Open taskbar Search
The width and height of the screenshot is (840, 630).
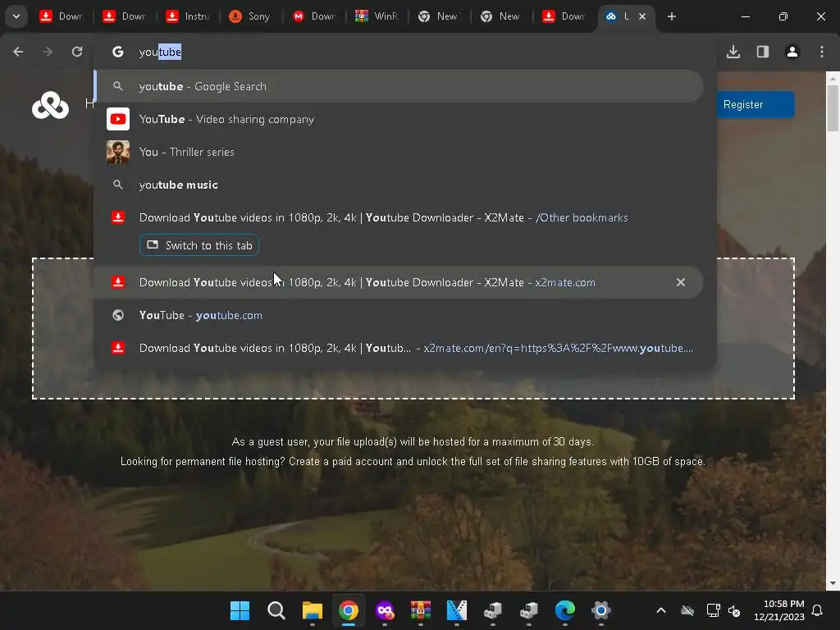276,610
